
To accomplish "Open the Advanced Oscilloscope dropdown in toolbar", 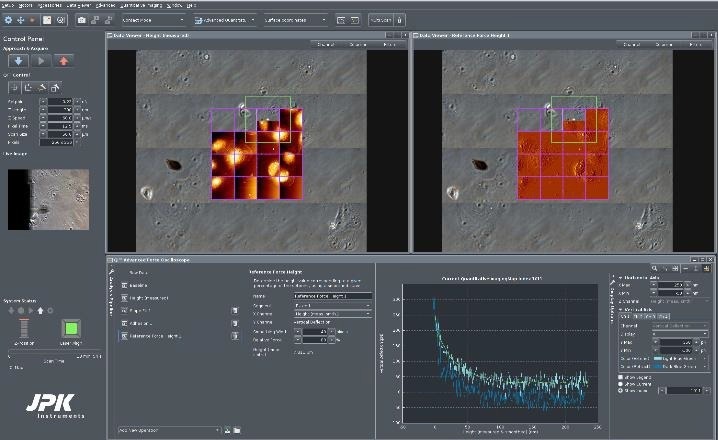I will tap(223, 19).
